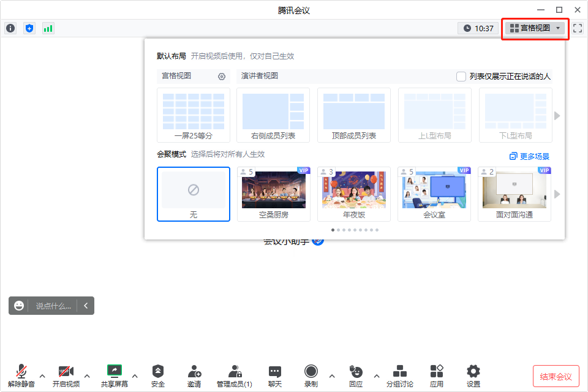Choose 右侧成员列表 layout
This screenshot has width=588, height=392.
[273, 115]
